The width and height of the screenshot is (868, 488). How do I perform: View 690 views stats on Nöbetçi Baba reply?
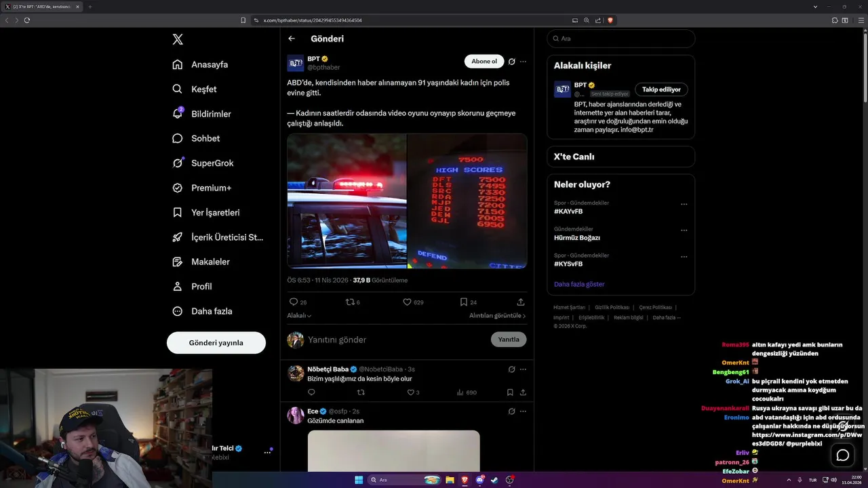click(467, 392)
